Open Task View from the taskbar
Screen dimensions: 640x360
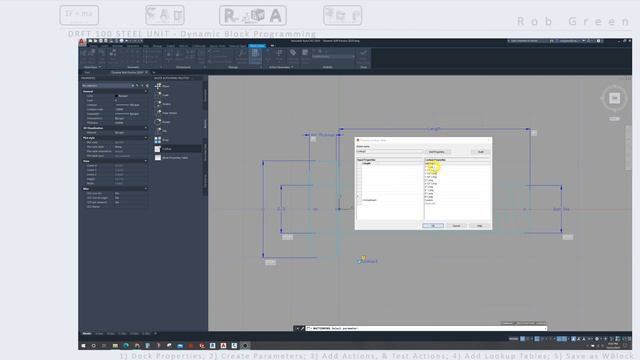pos(104,346)
